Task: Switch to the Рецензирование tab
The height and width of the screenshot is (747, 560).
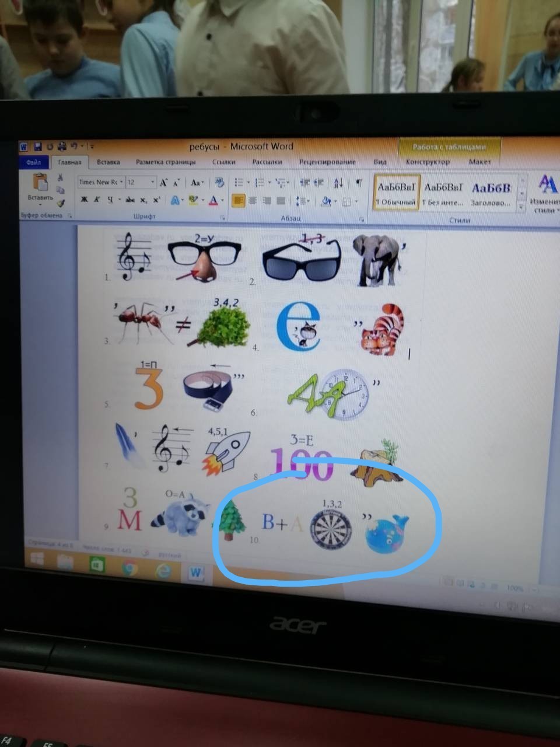Action: [x=327, y=162]
